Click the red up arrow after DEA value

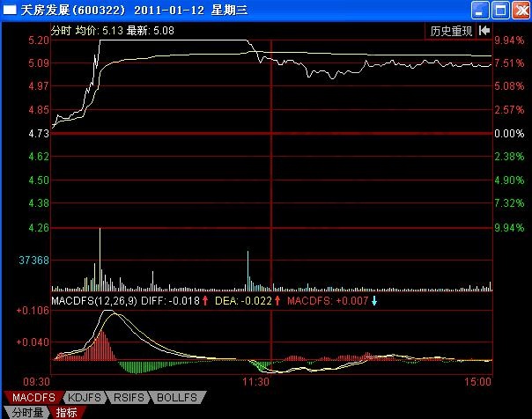[278, 301]
